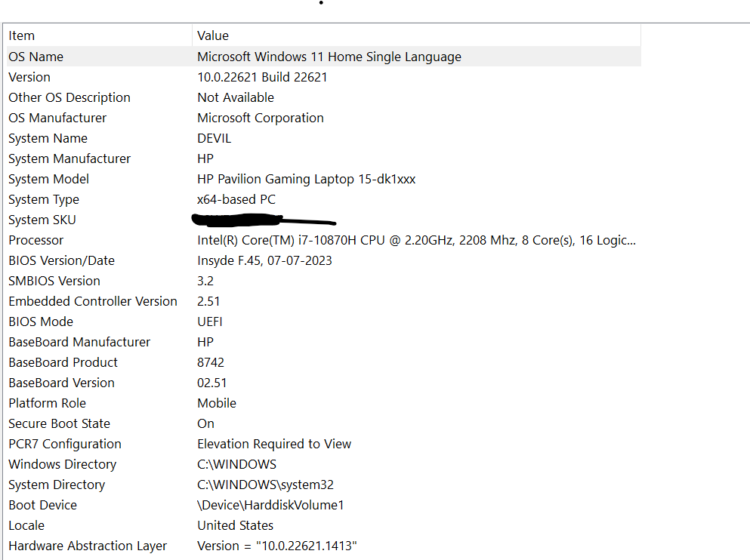Select the BaseBoard Version row label
Viewport: 750px width, 560px height.
click(x=62, y=383)
